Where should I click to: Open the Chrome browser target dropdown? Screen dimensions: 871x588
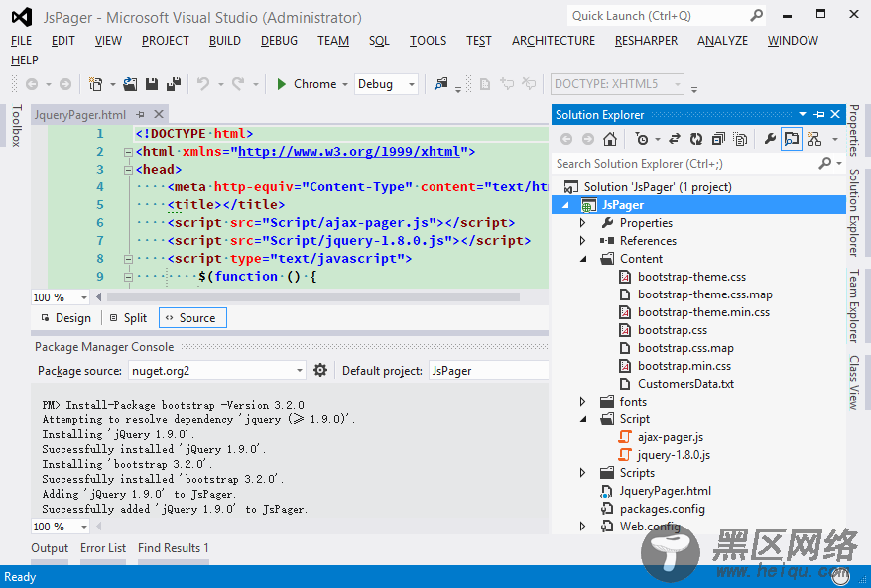click(345, 85)
